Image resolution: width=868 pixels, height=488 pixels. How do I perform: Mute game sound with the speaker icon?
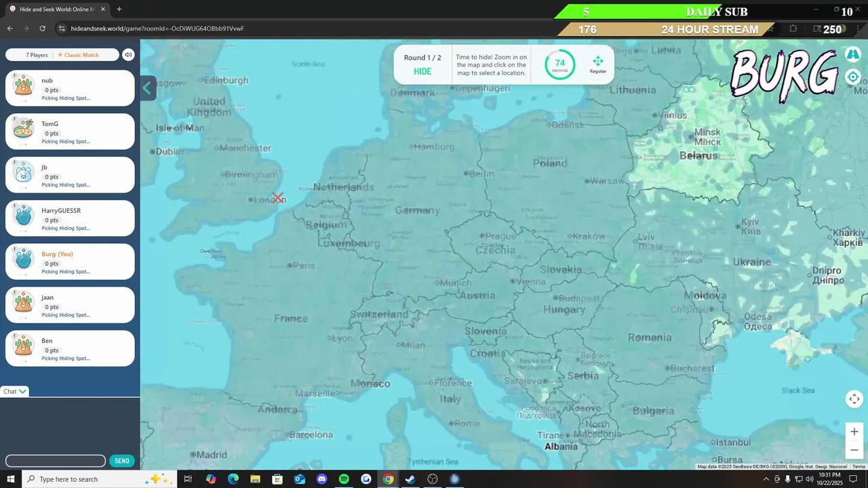(128, 55)
